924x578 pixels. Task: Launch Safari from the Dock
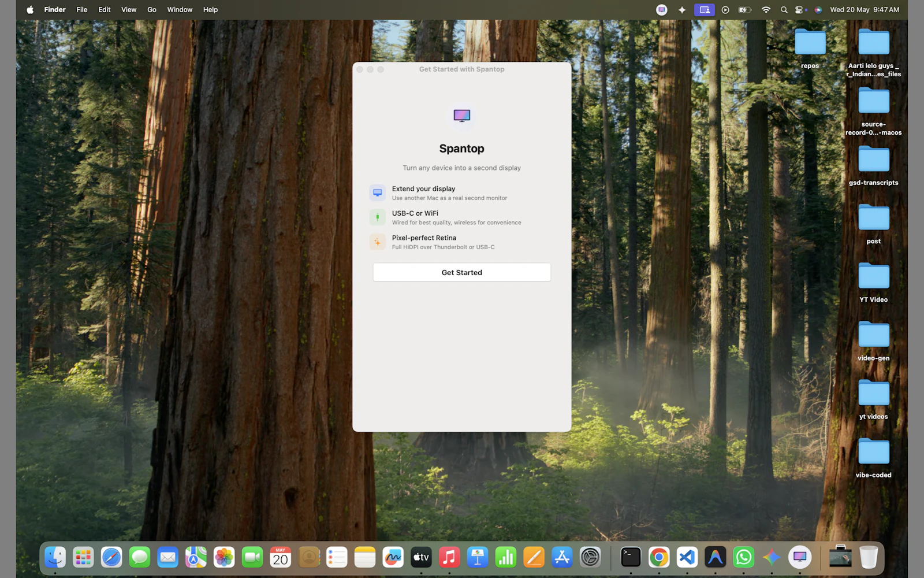[x=111, y=557]
